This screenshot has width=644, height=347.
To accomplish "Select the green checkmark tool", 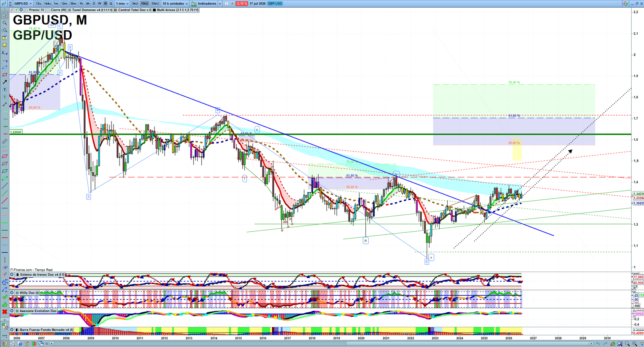I will tap(5, 297).
